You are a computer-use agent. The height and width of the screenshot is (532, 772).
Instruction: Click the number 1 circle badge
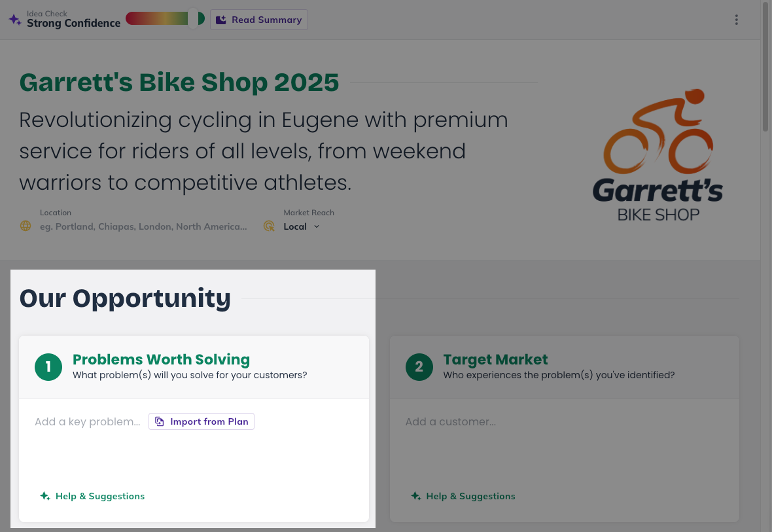point(48,367)
